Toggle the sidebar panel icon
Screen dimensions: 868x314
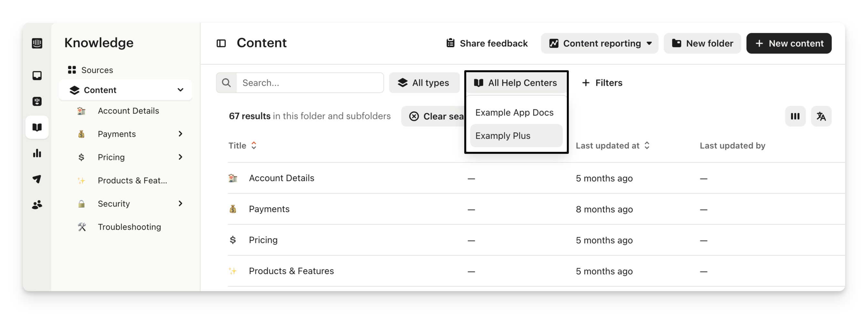pos(221,44)
